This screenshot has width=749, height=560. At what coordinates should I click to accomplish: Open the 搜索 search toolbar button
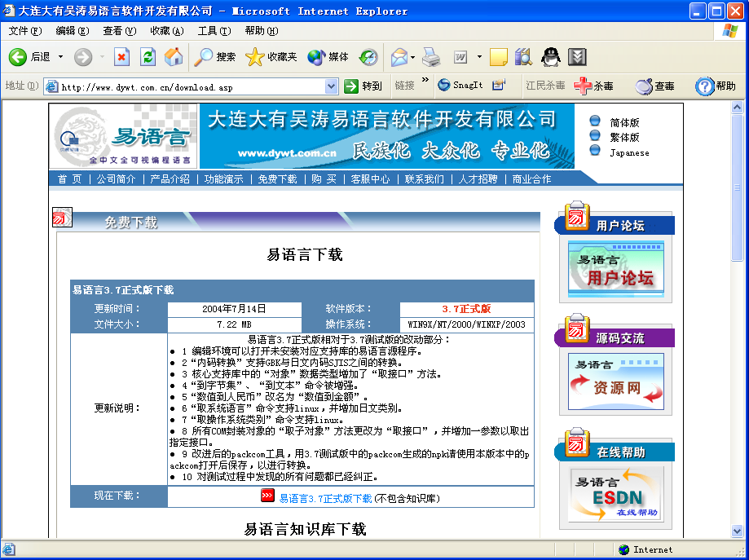tap(215, 57)
